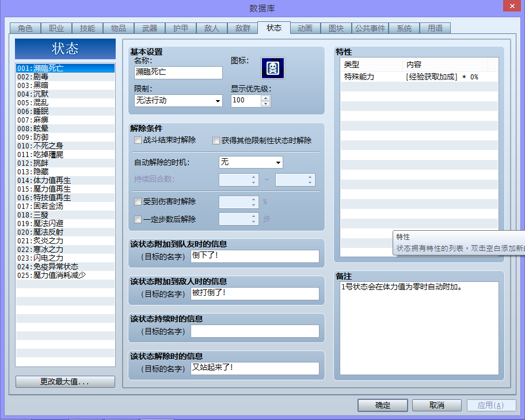Switch to the 技能 tab

pos(87,28)
